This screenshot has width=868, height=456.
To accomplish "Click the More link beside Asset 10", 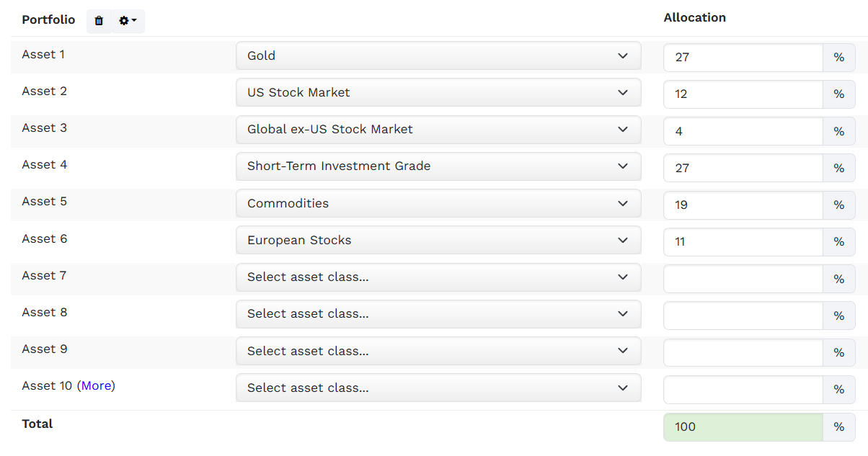I will (97, 385).
